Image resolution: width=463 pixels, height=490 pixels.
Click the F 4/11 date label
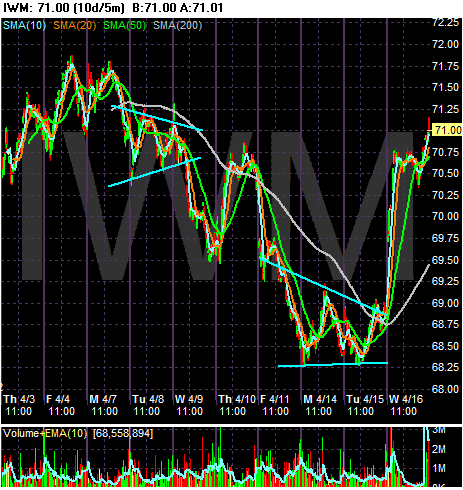click(x=275, y=399)
